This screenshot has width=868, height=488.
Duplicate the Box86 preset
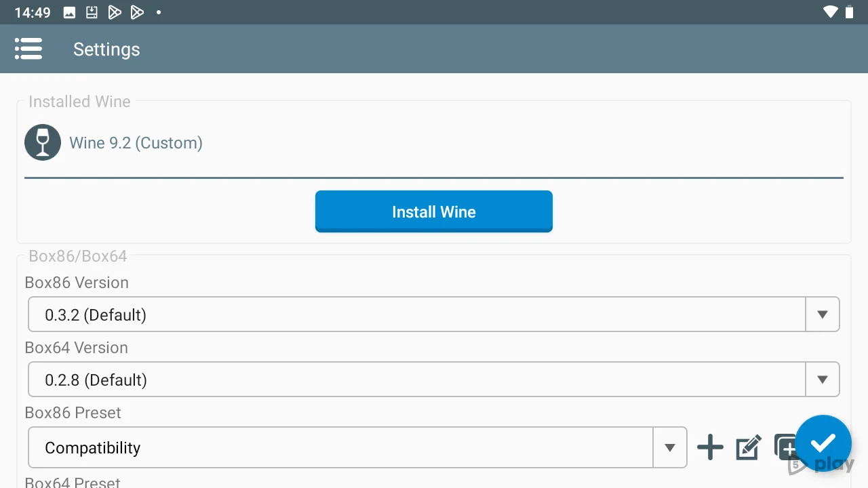point(783,447)
